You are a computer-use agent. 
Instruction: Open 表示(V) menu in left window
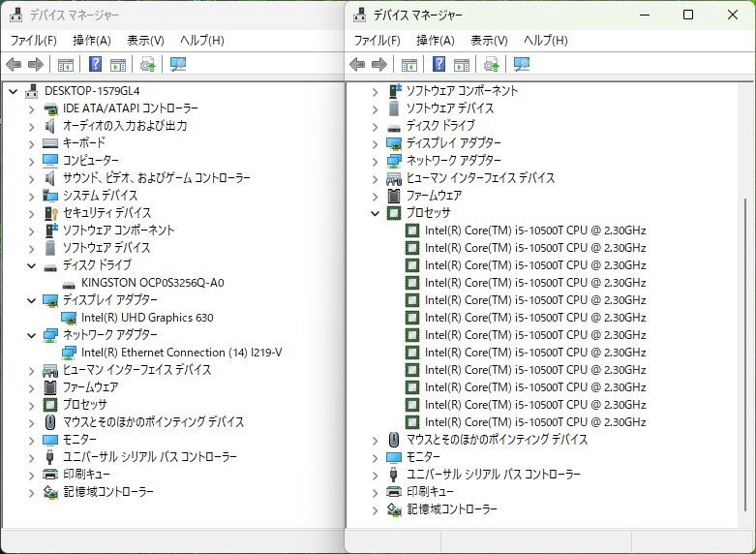click(x=145, y=40)
